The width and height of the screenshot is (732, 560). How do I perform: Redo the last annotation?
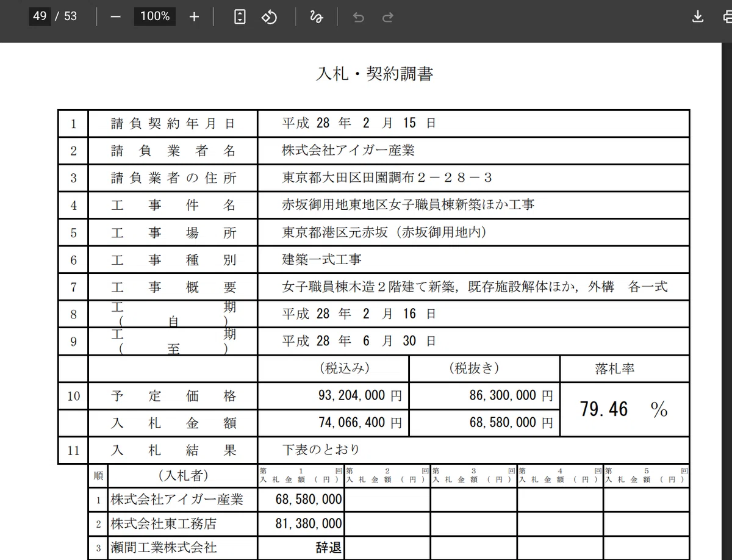pos(387,17)
